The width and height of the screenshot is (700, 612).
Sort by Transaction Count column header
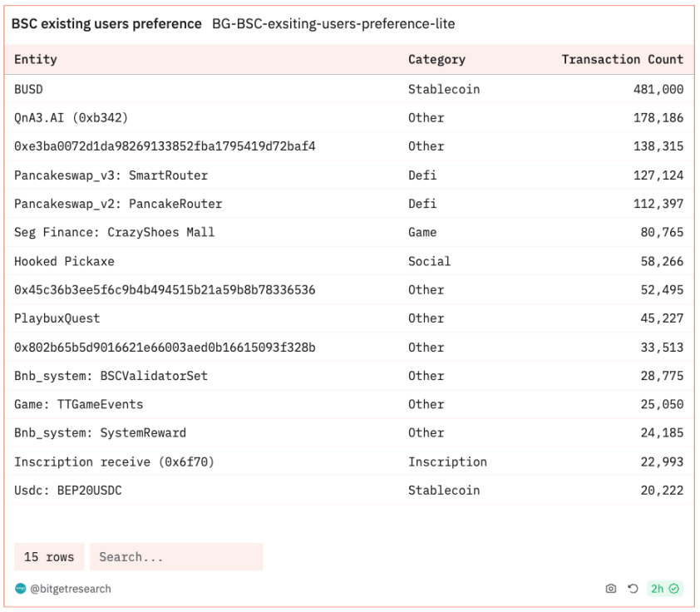622,60
